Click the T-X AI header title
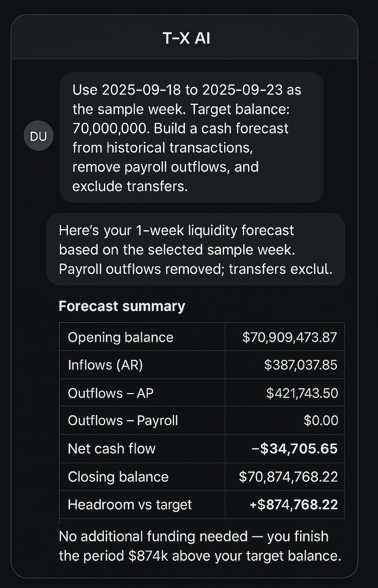The image size is (378, 588). 186,39
